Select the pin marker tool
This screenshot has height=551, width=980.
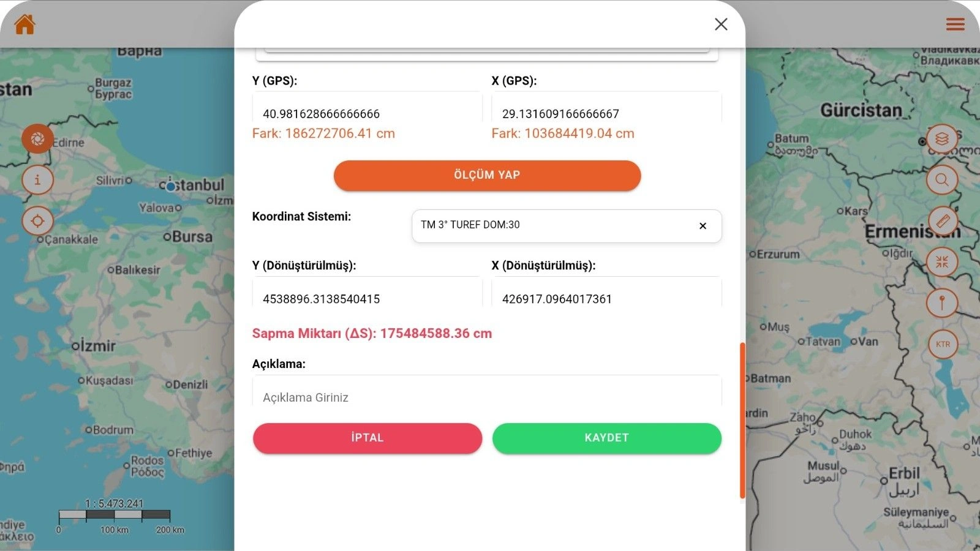coord(942,302)
